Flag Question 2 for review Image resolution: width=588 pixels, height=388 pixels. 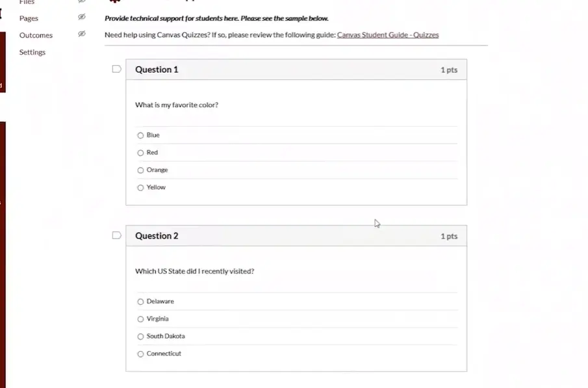117,235
